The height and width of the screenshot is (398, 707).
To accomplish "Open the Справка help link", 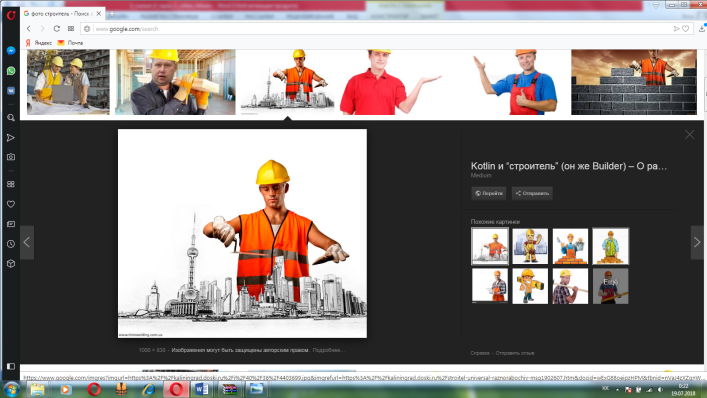I will point(480,353).
